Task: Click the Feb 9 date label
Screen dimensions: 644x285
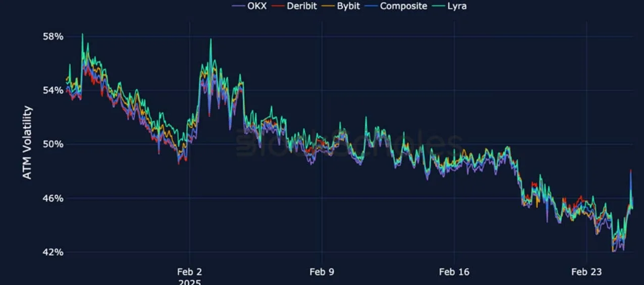Action: click(x=321, y=272)
